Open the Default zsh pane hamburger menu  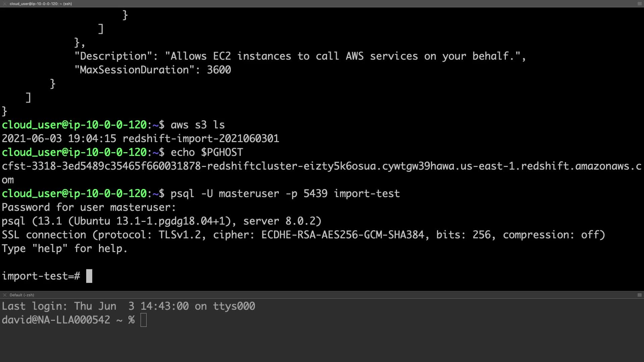pos(639,295)
